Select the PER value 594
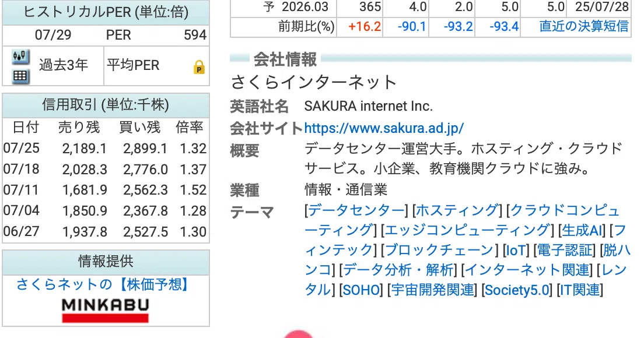644x338 pixels. pos(195,35)
